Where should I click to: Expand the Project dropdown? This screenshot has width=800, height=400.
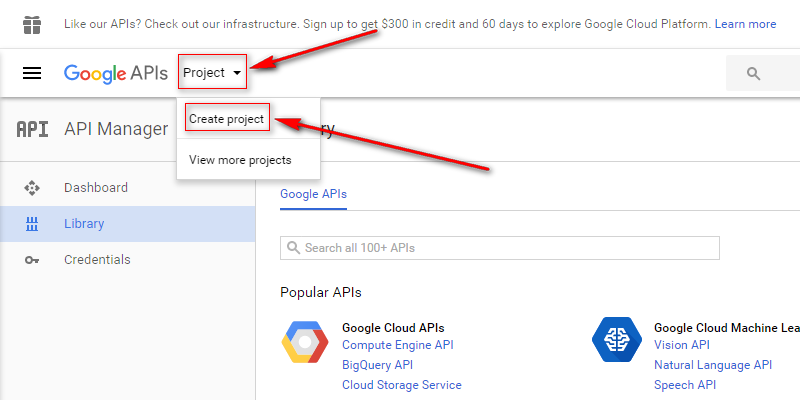pos(212,72)
